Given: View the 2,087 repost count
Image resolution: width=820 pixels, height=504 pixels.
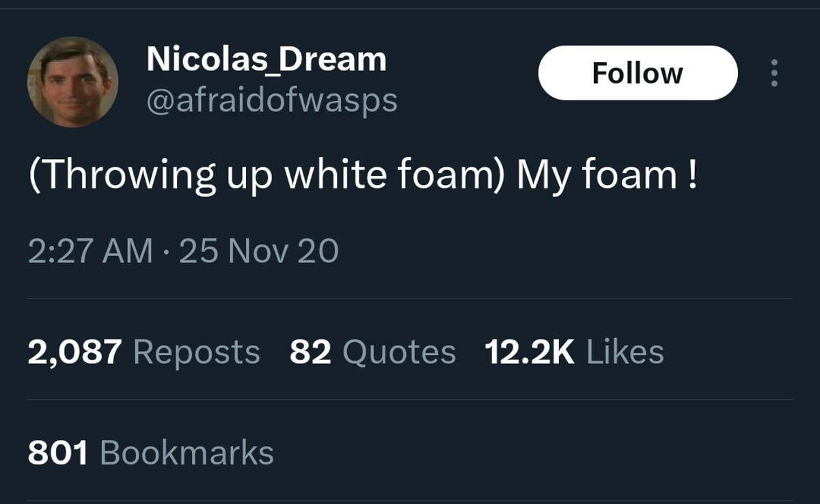Looking at the screenshot, I should click(74, 352).
